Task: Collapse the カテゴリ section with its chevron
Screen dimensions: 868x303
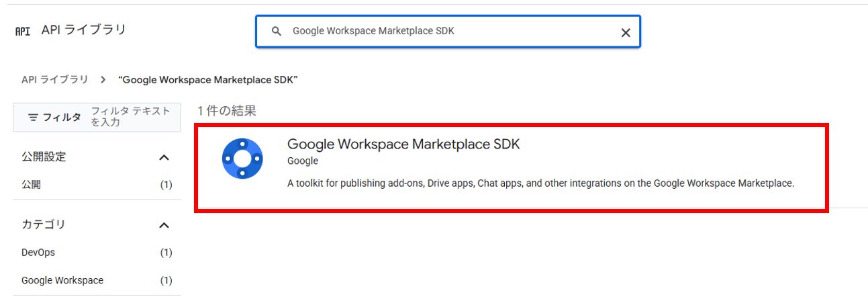Action: point(164,225)
